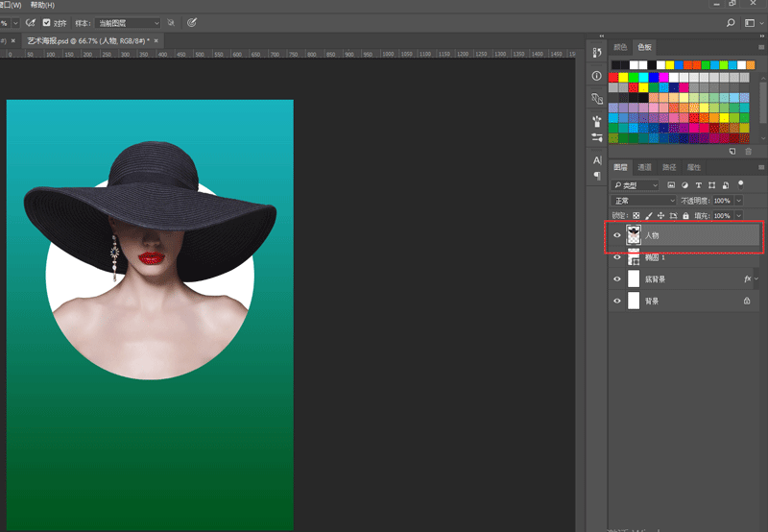Image resolution: width=768 pixels, height=532 pixels.
Task: Filter layers by smart object icon
Action: pyautogui.click(x=726, y=185)
